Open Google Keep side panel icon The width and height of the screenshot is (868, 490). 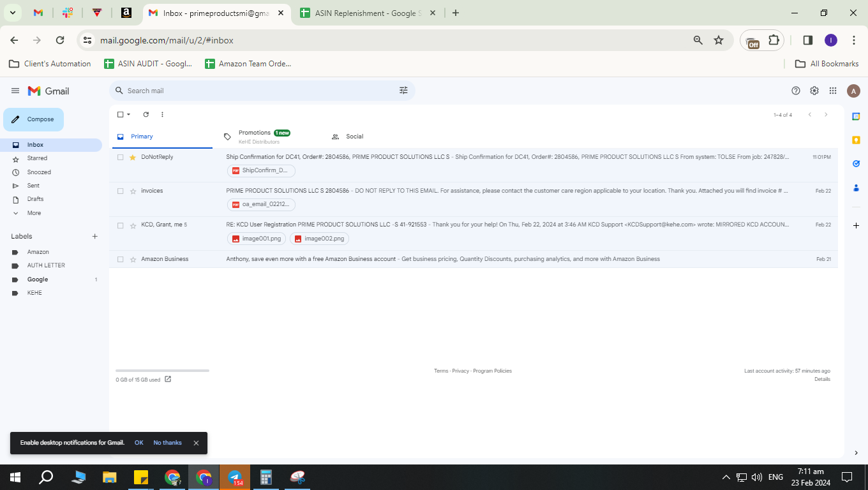pos(856,140)
